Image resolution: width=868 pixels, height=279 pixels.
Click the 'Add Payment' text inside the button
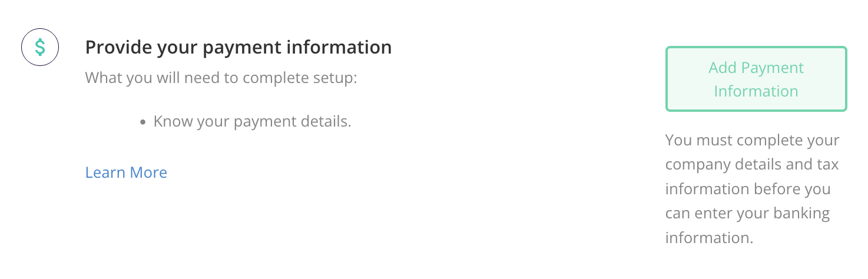point(756,68)
